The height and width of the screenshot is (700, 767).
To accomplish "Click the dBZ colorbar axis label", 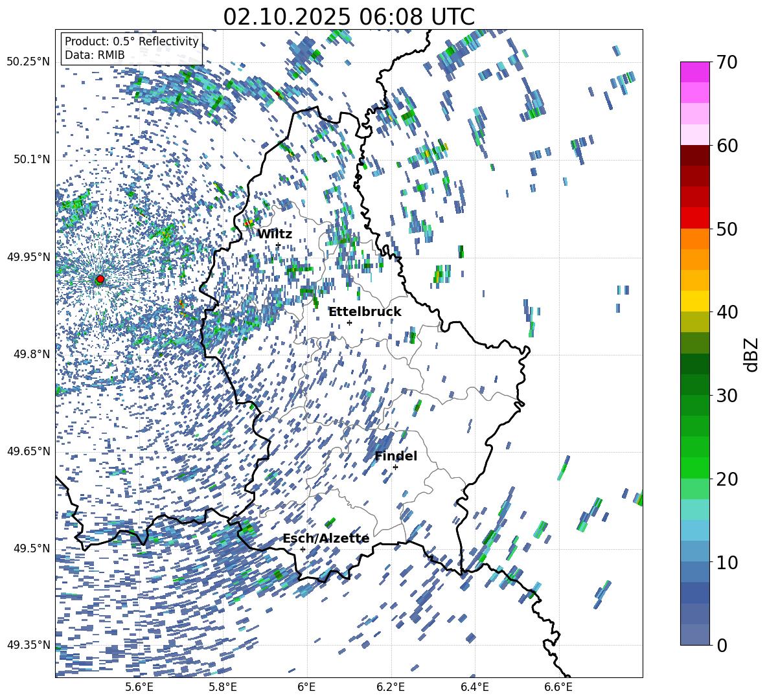I will point(752,354).
